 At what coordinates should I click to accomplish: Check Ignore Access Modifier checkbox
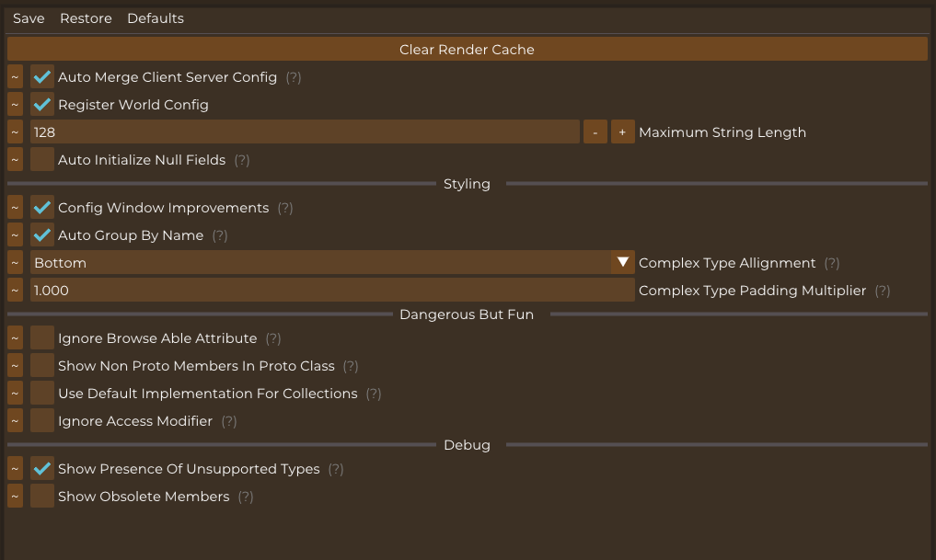[42, 420]
